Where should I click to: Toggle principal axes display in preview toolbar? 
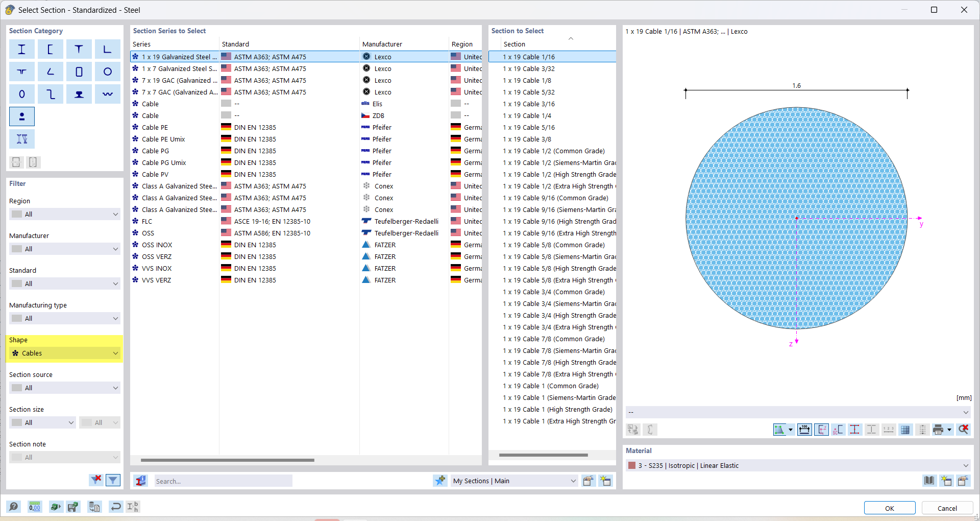pyautogui.click(x=821, y=430)
